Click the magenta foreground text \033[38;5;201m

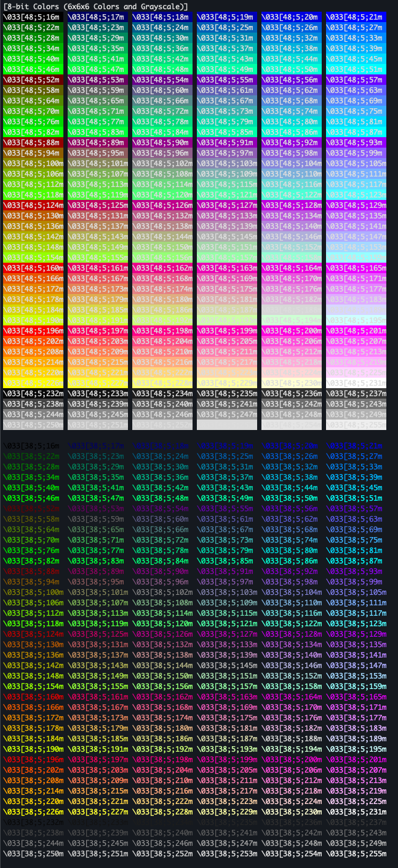click(356, 760)
